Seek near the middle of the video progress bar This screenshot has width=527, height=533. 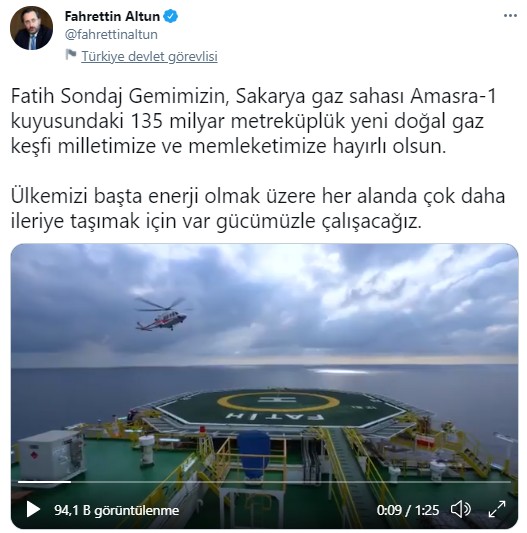click(x=264, y=482)
